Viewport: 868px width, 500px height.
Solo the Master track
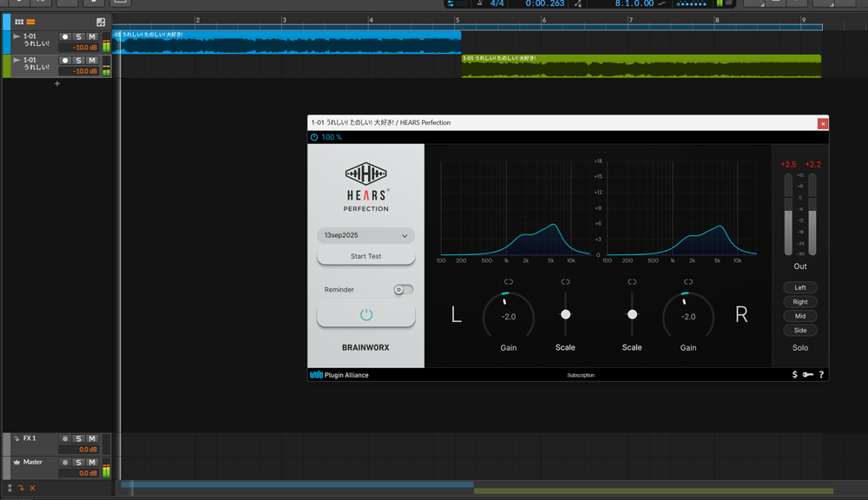pyautogui.click(x=79, y=463)
